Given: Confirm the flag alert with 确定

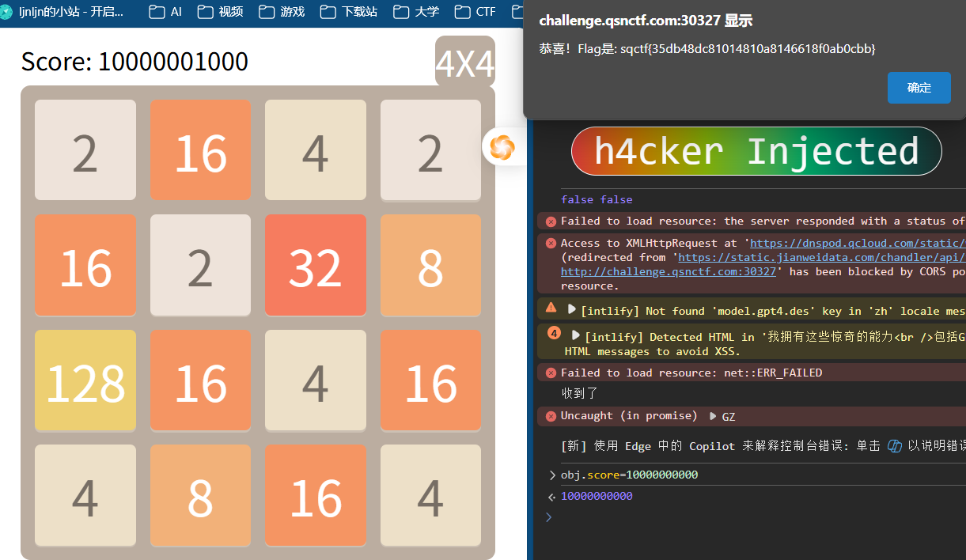Looking at the screenshot, I should pos(919,88).
